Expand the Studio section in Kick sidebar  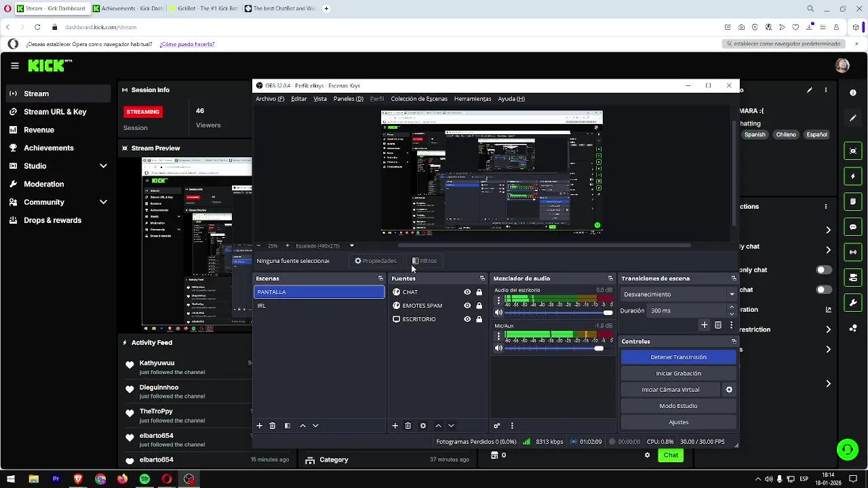coord(103,166)
